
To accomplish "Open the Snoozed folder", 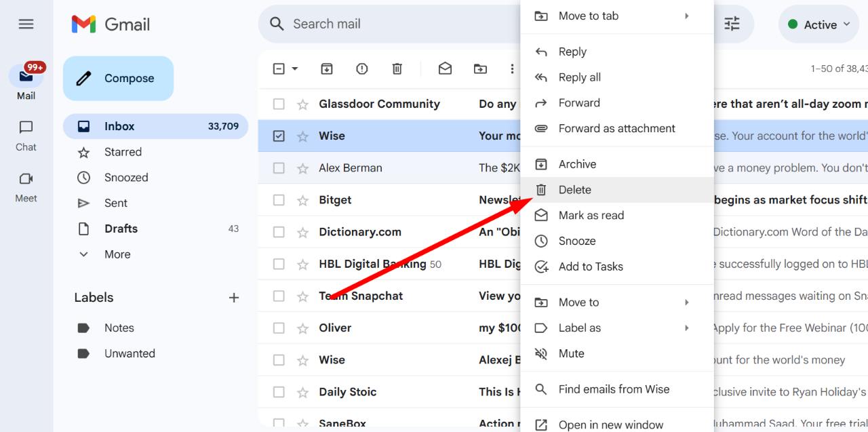I will [x=155, y=178].
